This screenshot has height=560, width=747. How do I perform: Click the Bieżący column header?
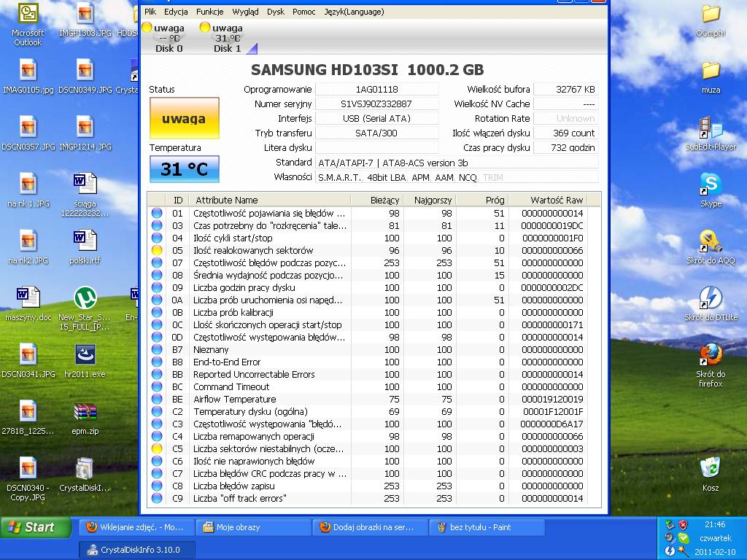point(377,200)
